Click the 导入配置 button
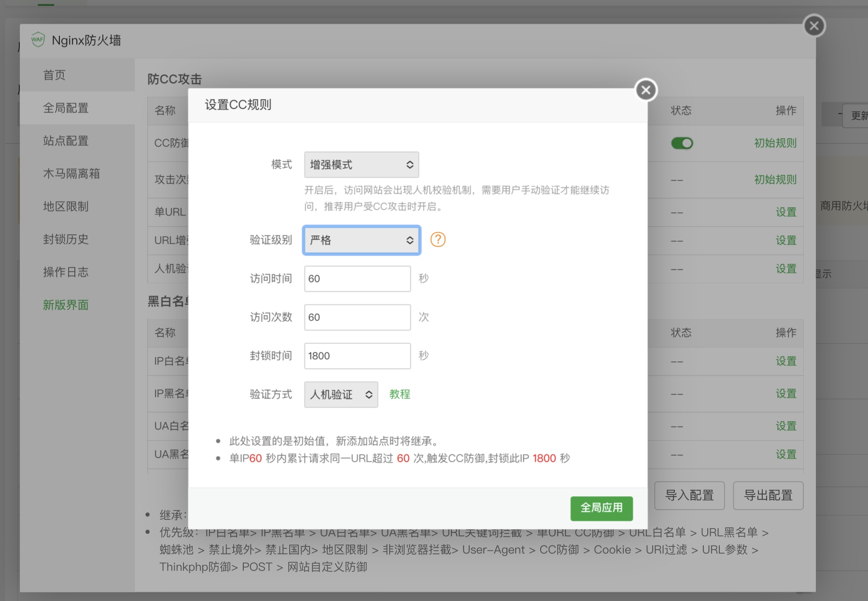 pyautogui.click(x=689, y=495)
